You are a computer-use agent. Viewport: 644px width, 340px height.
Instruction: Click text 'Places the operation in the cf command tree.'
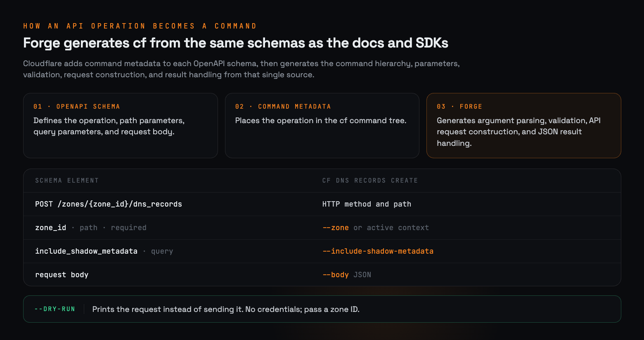[x=321, y=121]
